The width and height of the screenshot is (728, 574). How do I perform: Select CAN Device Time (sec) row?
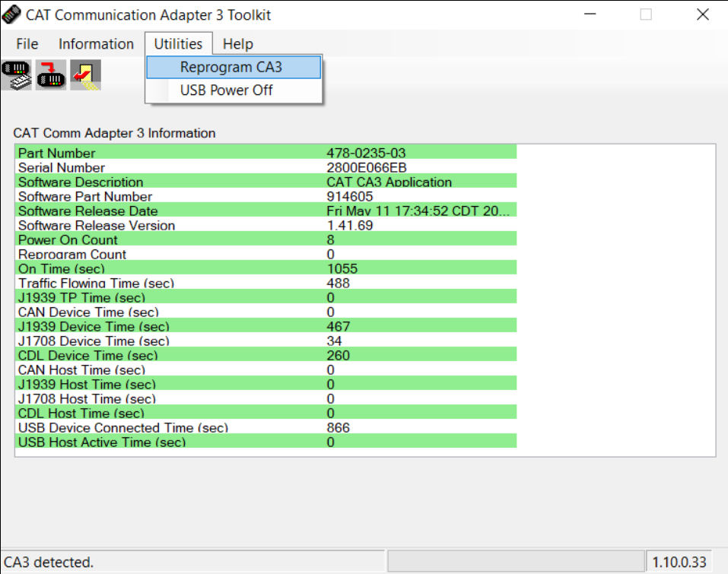(266, 311)
